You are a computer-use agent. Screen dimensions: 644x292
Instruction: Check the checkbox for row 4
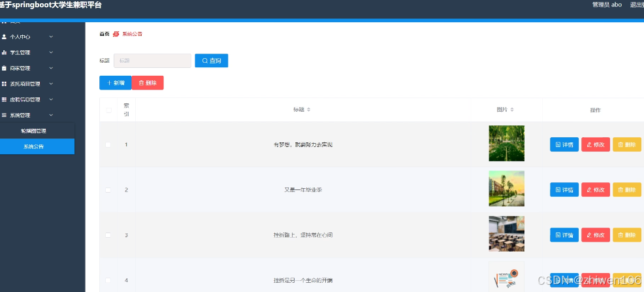coord(108,280)
